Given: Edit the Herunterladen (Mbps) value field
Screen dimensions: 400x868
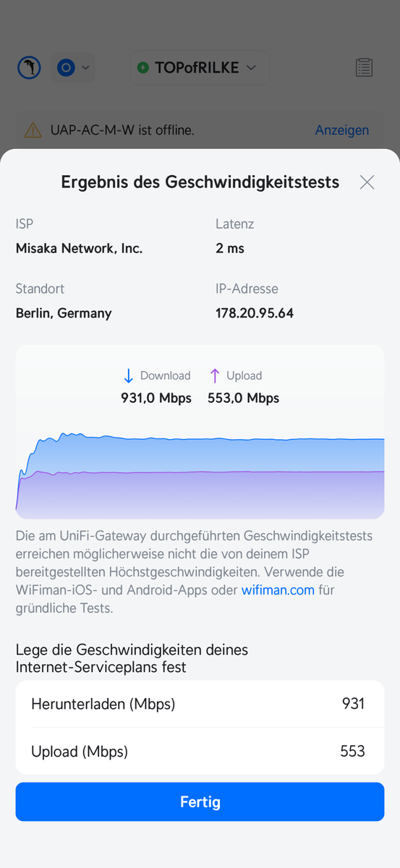Looking at the screenshot, I should [x=200, y=704].
